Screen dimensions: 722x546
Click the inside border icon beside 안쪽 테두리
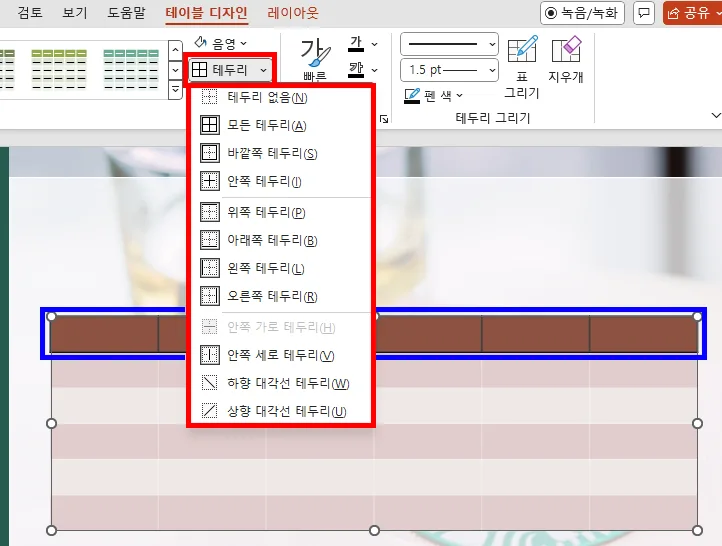210,181
